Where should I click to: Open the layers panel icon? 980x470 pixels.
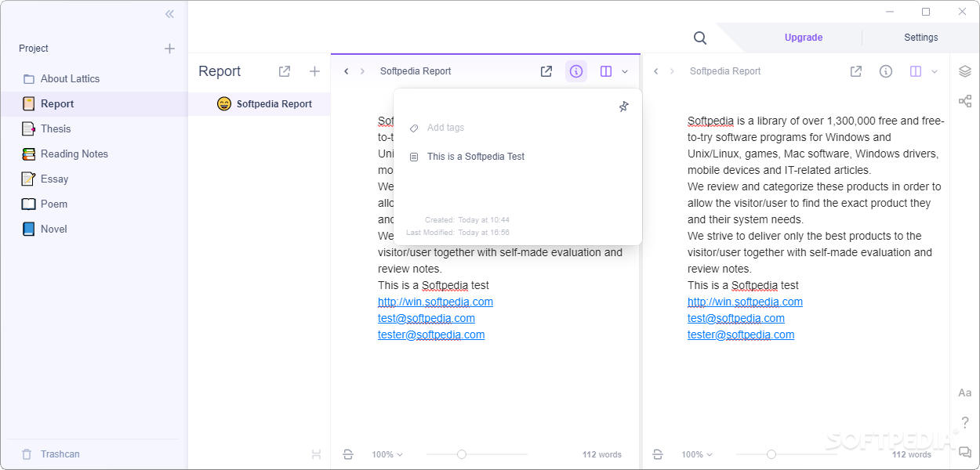[x=965, y=71]
